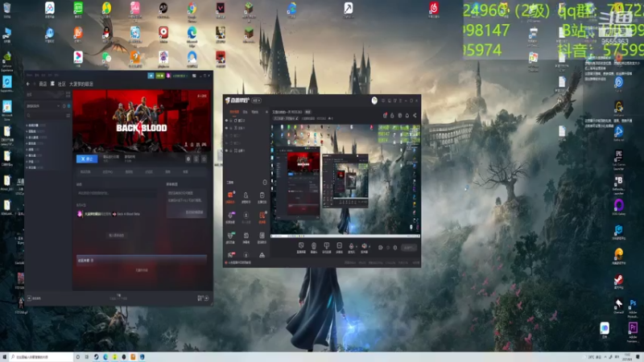Viewport: 644px width, 362px height.
Task: Open Task View on the taskbar
Action: (x=87, y=357)
